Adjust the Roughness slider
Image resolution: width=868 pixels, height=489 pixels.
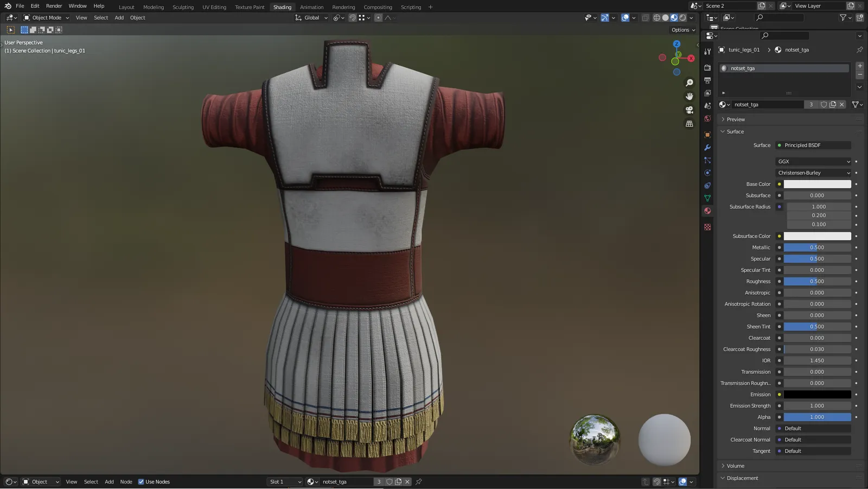(x=817, y=282)
